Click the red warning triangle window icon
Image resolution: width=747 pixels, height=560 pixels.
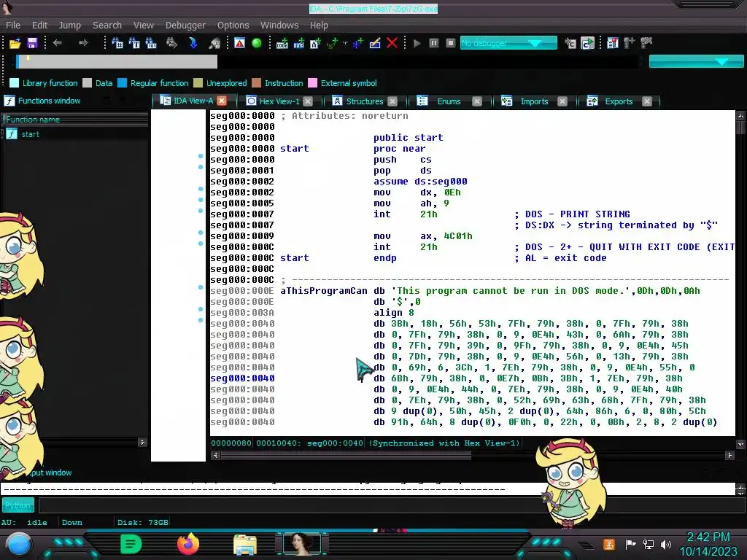pyautogui.click(x=239, y=43)
